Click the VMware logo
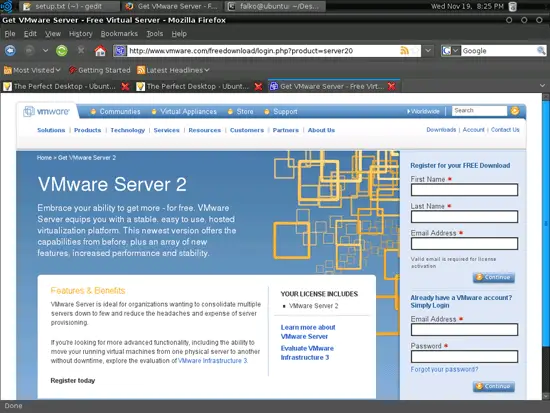This screenshot has width=550, height=413. [46, 112]
